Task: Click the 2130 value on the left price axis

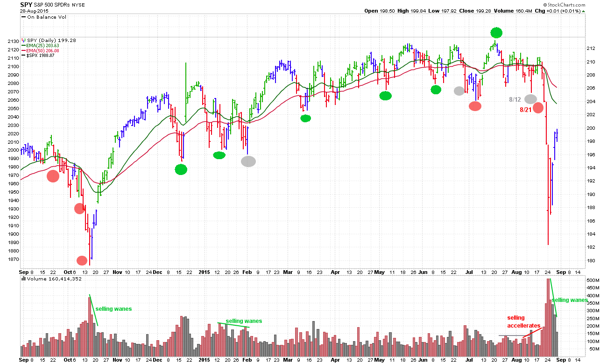Action: tap(13, 42)
